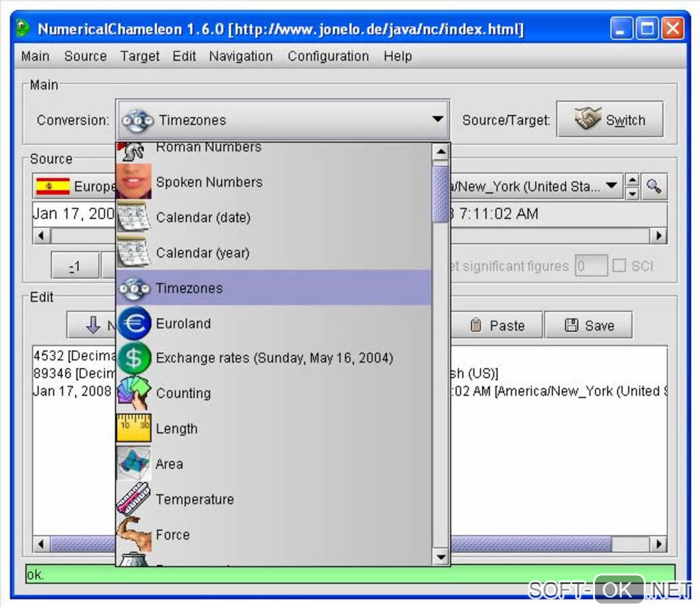Open the Conversion dropdown arrow
The image size is (700, 607).
438,119
